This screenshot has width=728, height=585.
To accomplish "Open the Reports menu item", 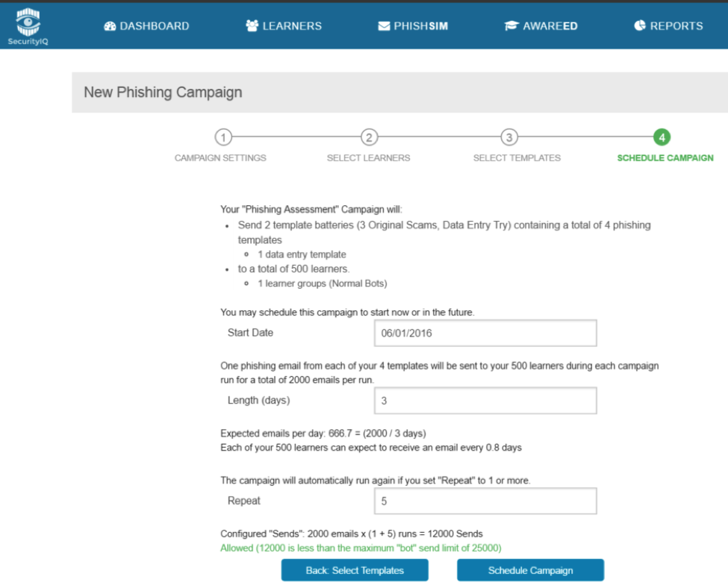I will pyautogui.click(x=676, y=26).
